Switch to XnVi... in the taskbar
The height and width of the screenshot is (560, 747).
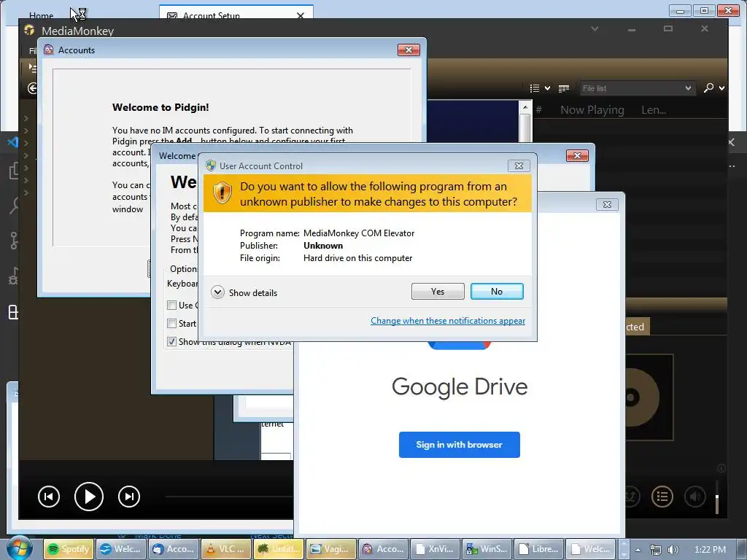click(436, 549)
